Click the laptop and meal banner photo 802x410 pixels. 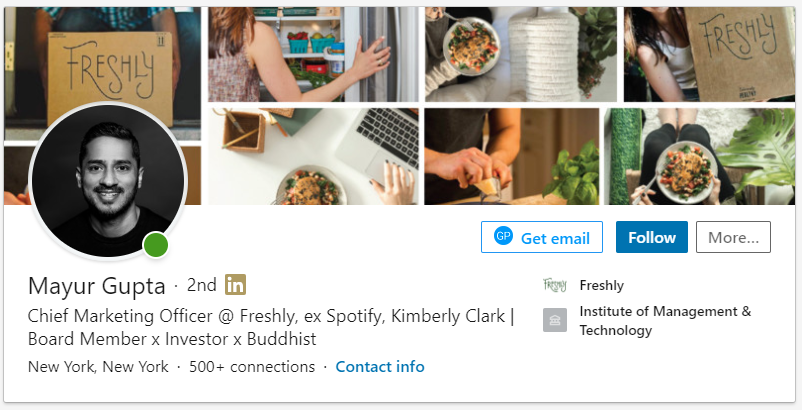(313, 156)
